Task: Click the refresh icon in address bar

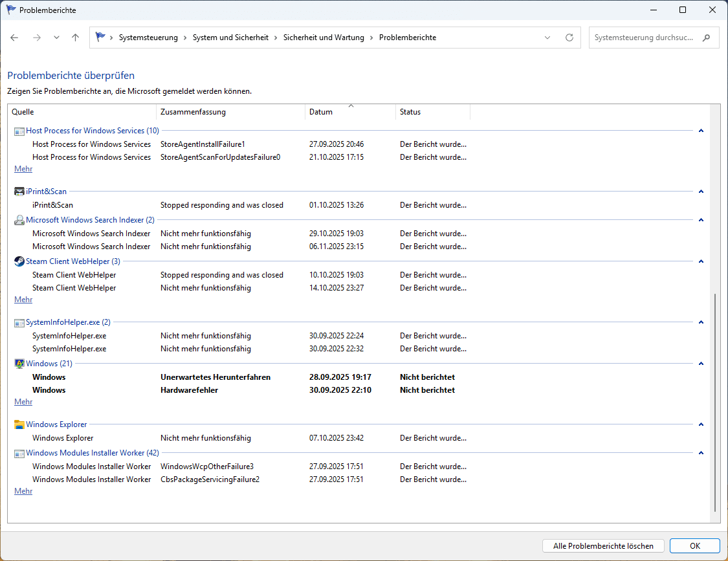Action: (569, 38)
